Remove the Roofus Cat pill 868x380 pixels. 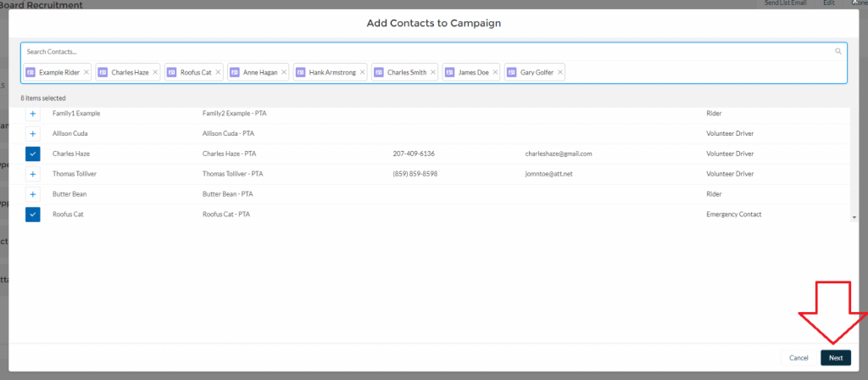click(219, 73)
